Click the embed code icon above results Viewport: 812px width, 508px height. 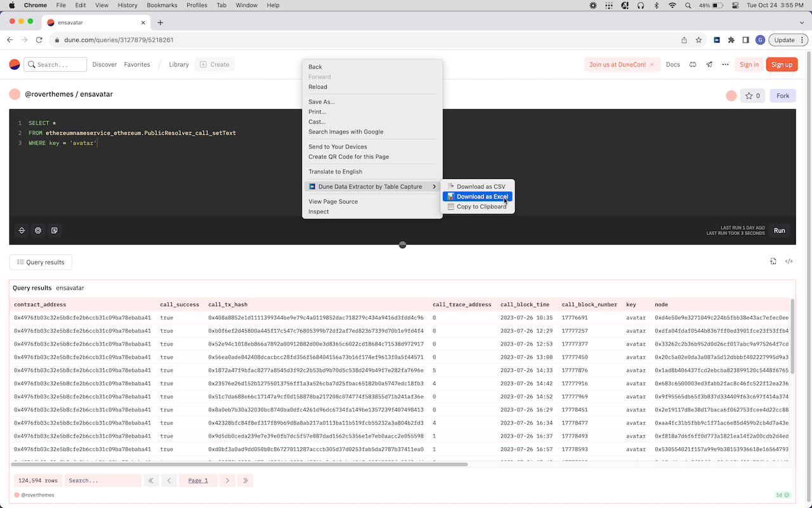point(789,261)
